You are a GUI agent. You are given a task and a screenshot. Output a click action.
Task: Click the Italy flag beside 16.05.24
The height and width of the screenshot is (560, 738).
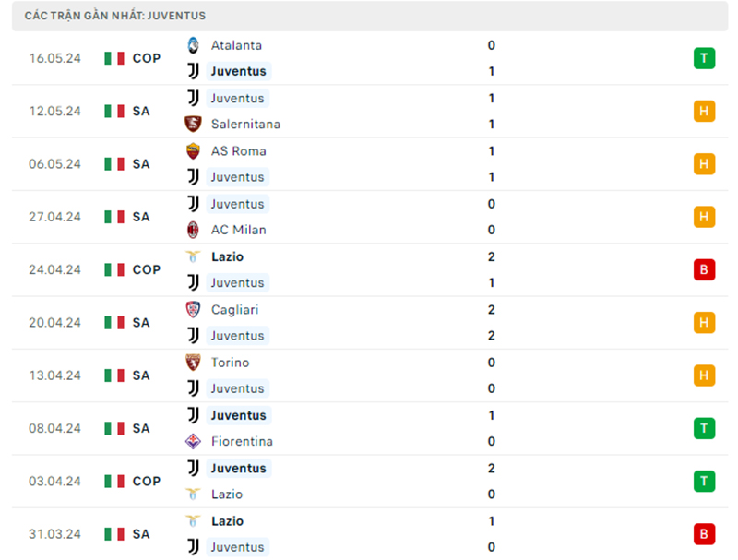coord(114,57)
